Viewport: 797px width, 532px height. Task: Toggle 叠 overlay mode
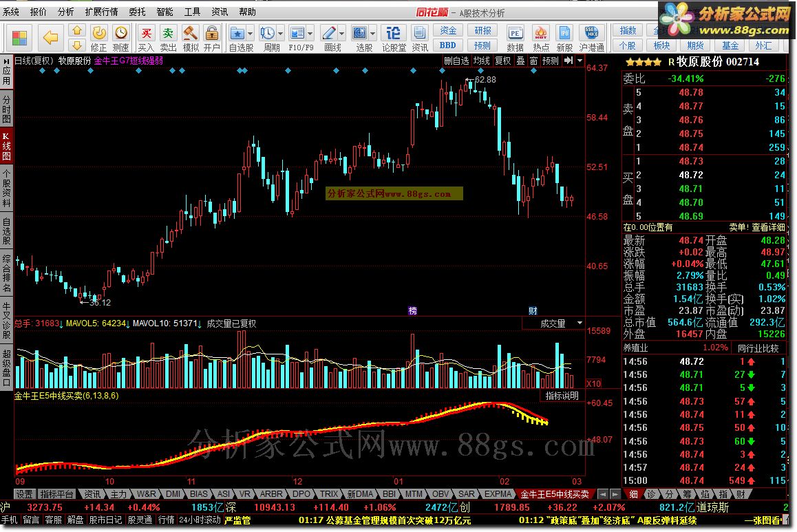tap(520, 61)
